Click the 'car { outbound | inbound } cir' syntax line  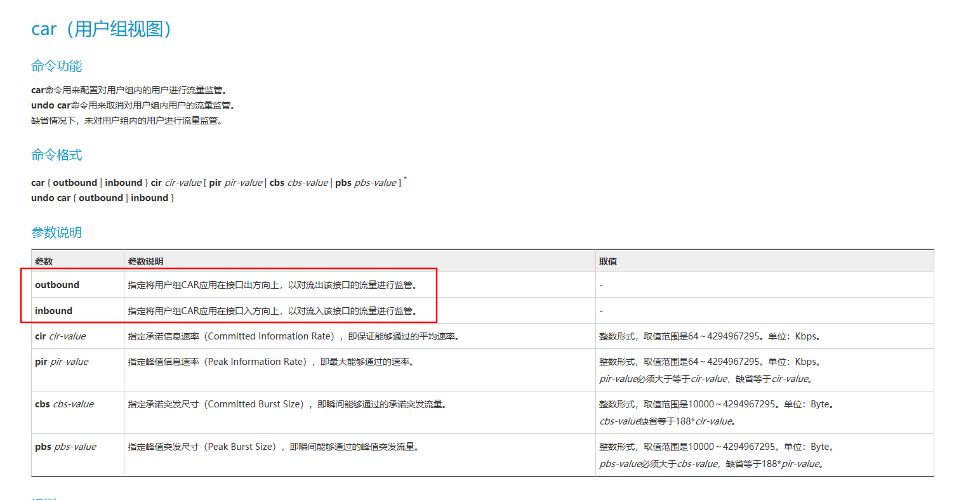219,183
